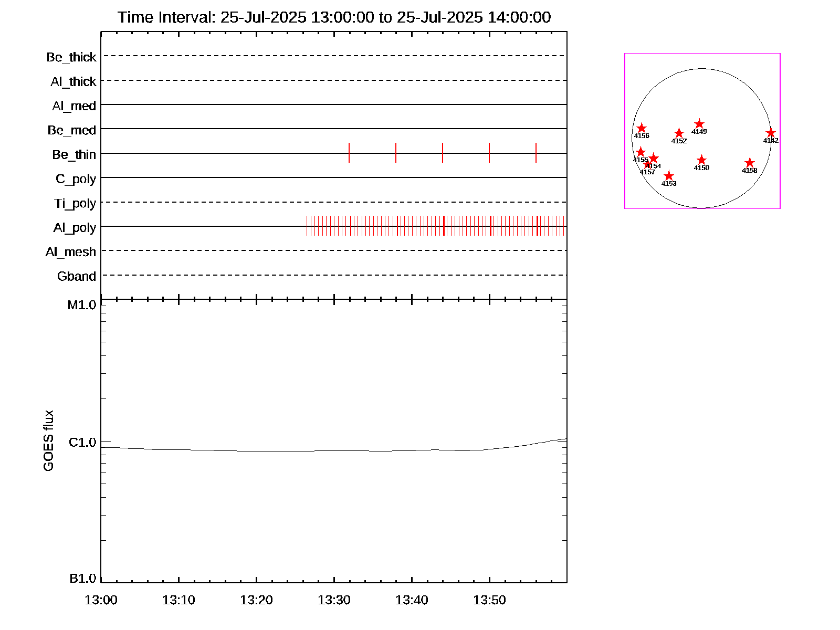840x630 pixels.
Task: Click the Gband filter label
Action: [77, 277]
